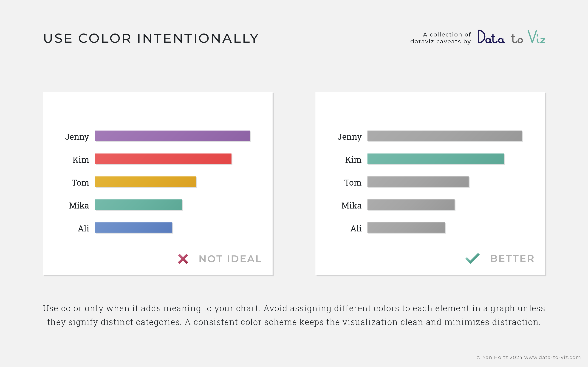Click the red X mark icon

point(183,259)
